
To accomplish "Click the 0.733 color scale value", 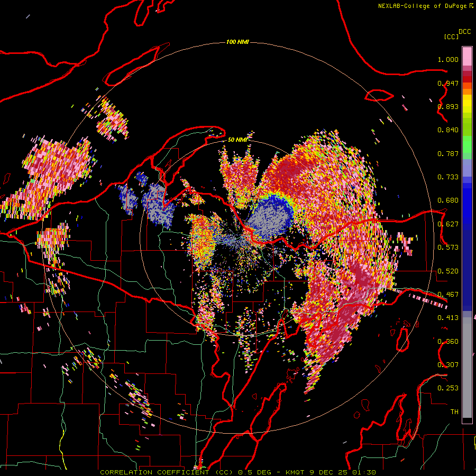I will pyautogui.click(x=448, y=177).
